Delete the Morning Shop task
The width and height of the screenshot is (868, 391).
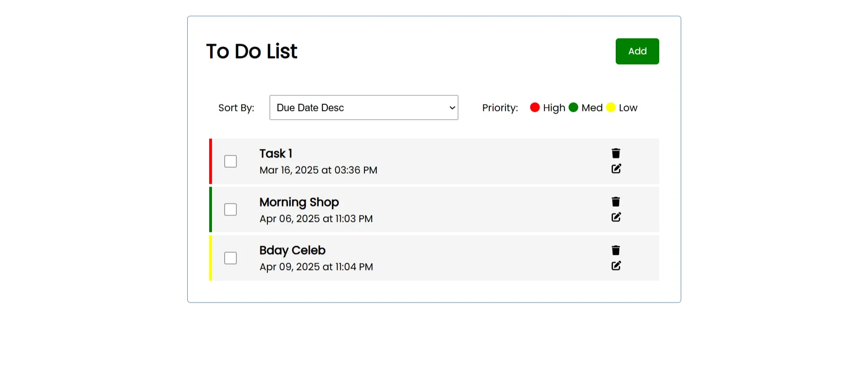click(x=616, y=202)
